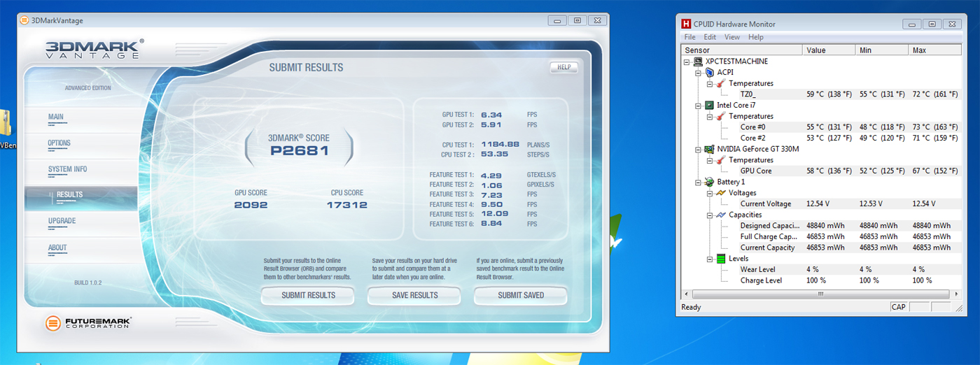Click the Battery 1 icon
The width and height of the screenshot is (980, 365).
[x=710, y=182]
